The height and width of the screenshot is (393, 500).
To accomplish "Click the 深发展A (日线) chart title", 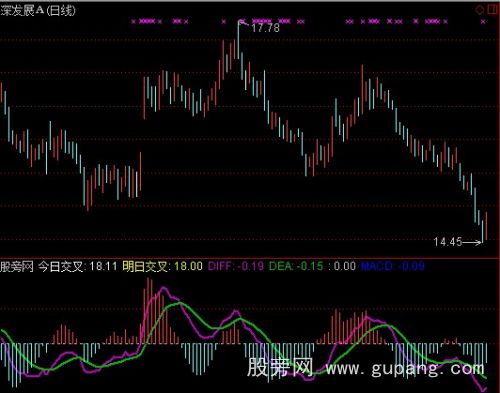I will 38,10.
